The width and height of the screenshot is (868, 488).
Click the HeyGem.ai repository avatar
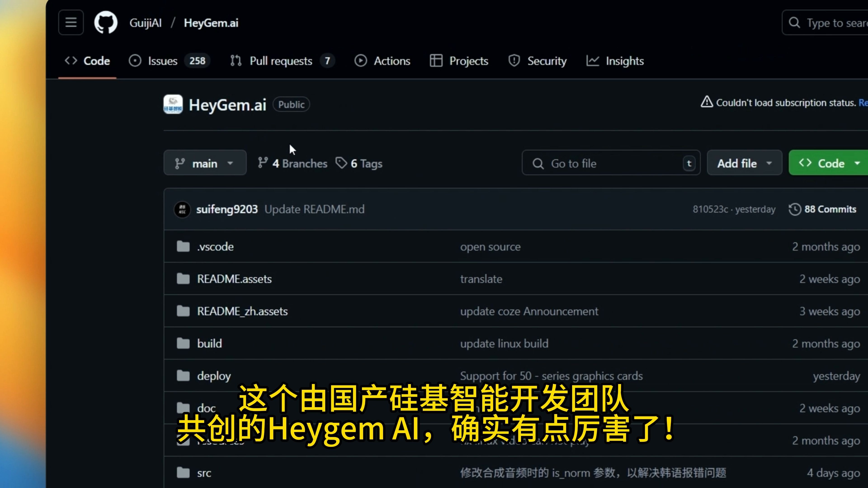[173, 104]
